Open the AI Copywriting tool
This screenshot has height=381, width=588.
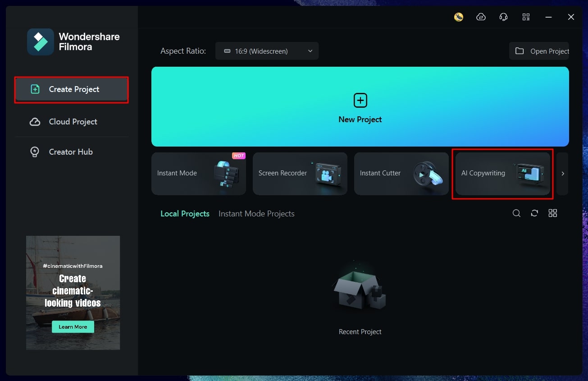pyautogui.click(x=503, y=174)
